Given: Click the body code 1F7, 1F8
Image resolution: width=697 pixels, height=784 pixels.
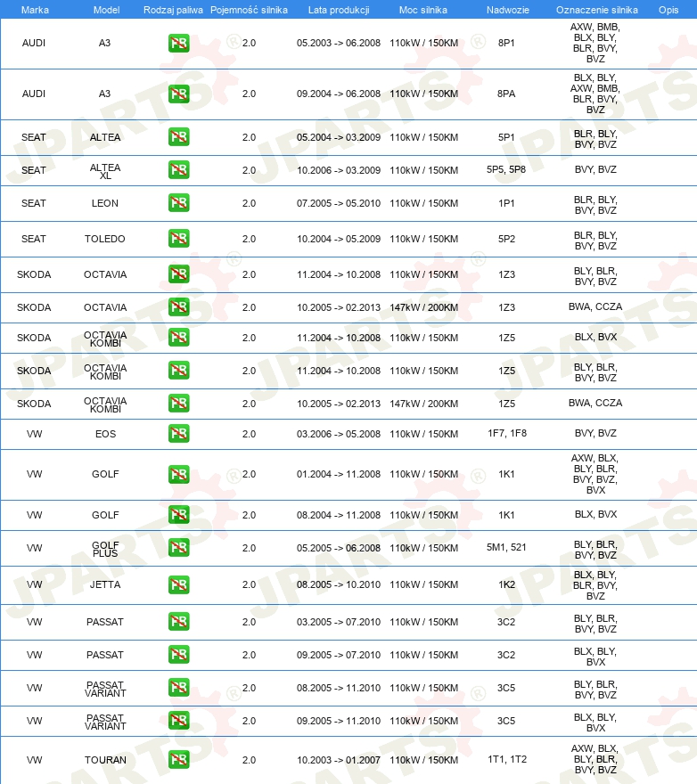Looking at the screenshot, I should 507,433.
